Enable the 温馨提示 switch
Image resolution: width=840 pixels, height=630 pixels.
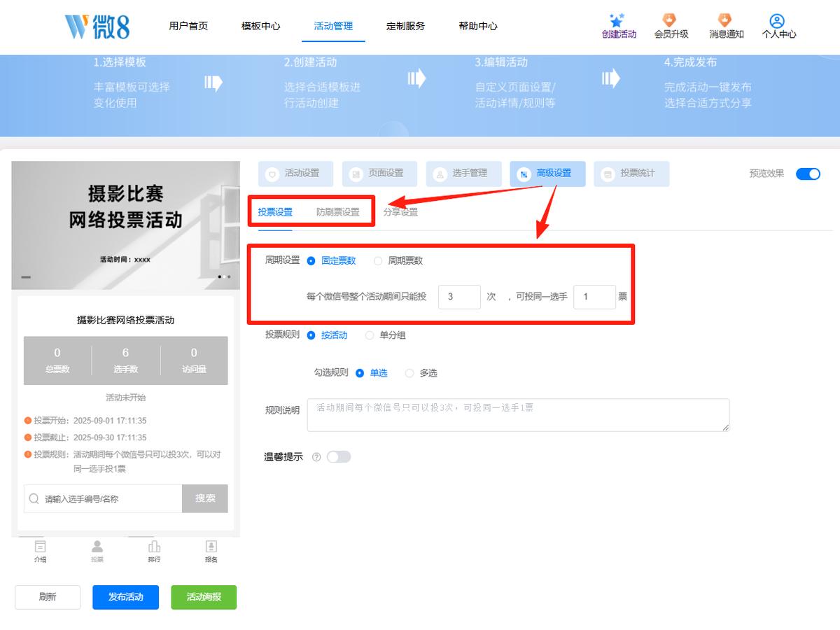[339, 457]
